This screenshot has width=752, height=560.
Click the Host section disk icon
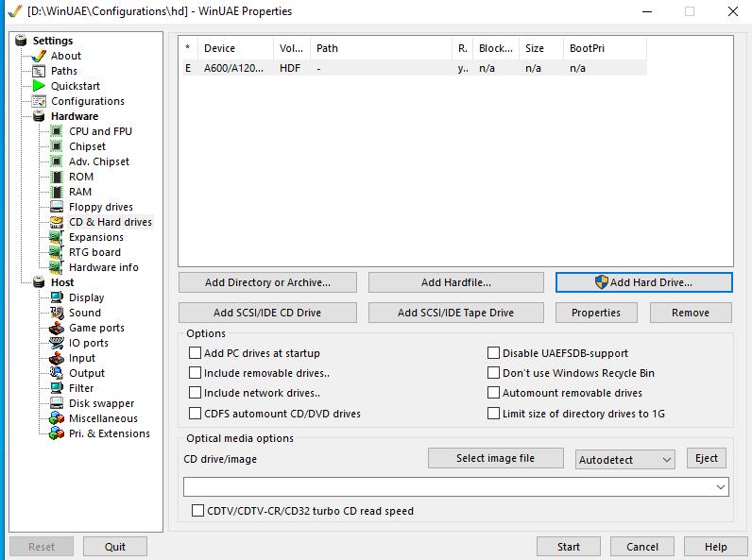(x=39, y=282)
